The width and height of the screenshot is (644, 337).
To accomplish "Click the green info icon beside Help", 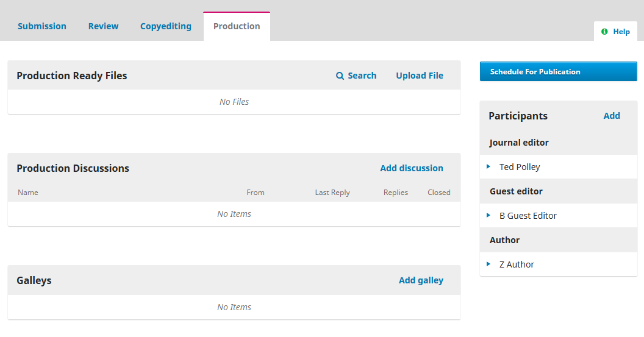I will 604,32.
